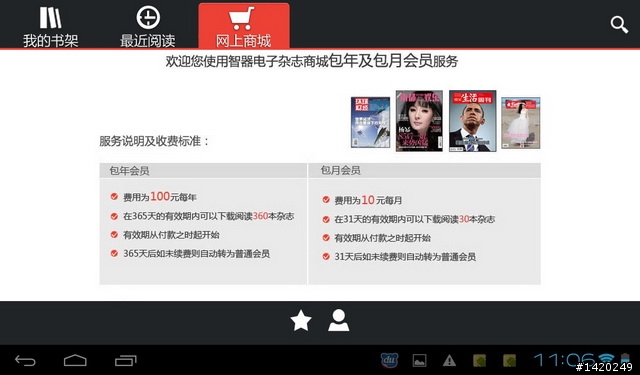Screen dimensions: 640x375
Task: Open the Baidu bear notification icon
Action: tap(389, 360)
